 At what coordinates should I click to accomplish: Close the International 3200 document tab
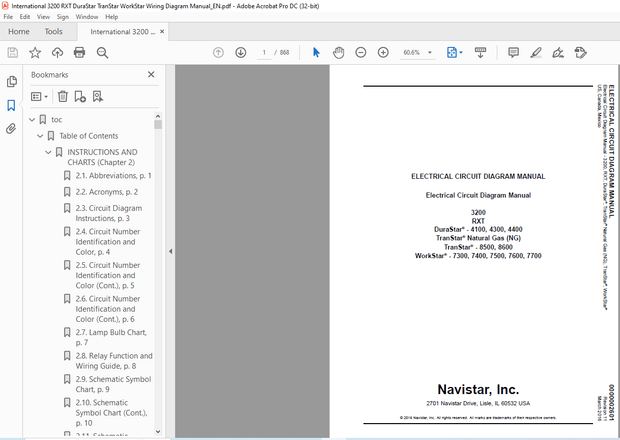tap(162, 32)
